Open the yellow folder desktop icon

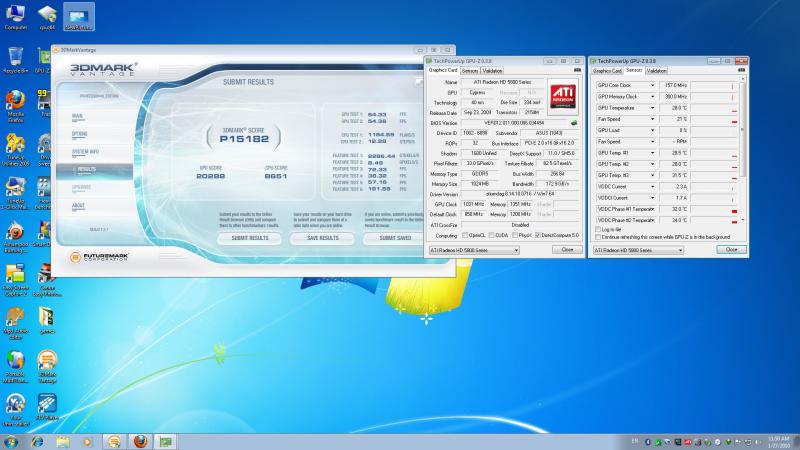(47, 320)
